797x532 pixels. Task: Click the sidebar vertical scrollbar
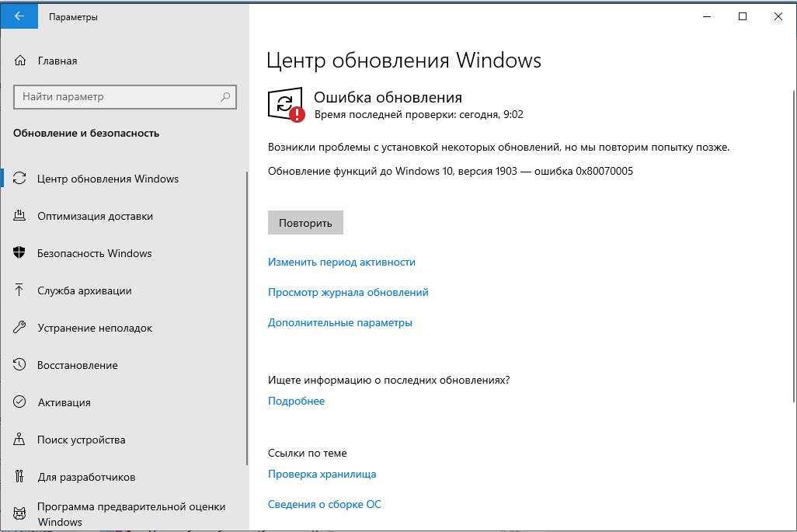click(x=247, y=318)
